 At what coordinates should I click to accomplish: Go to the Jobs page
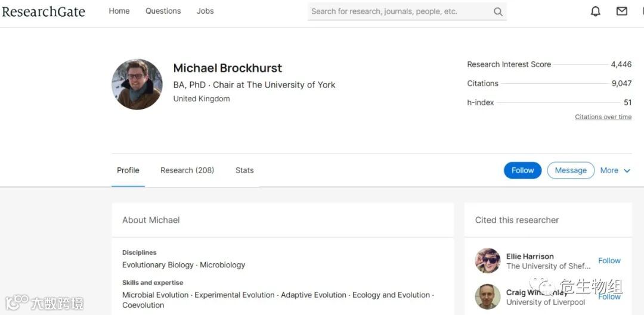pos(205,11)
